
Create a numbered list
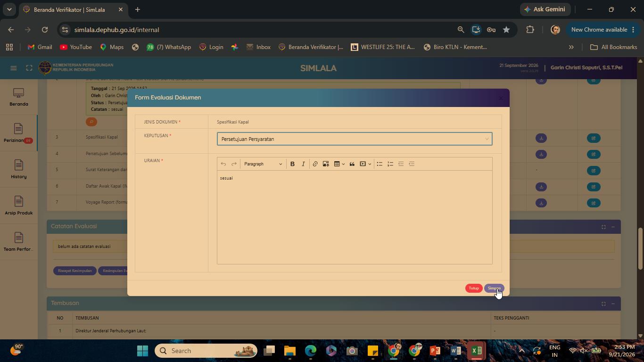(x=390, y=164)
